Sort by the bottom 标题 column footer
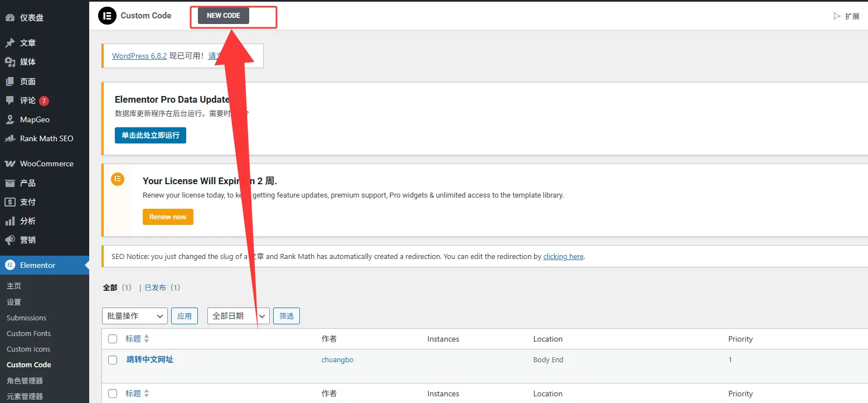Viewport: 868px width, 403px height. pos(137,394)
